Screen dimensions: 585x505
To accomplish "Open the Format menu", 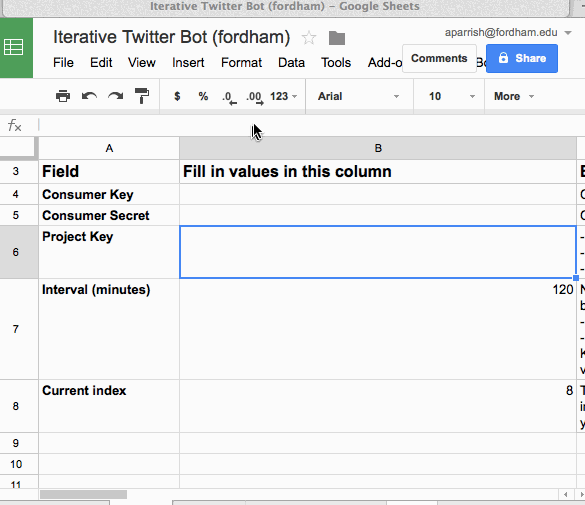I will click(x=241, y=62).
